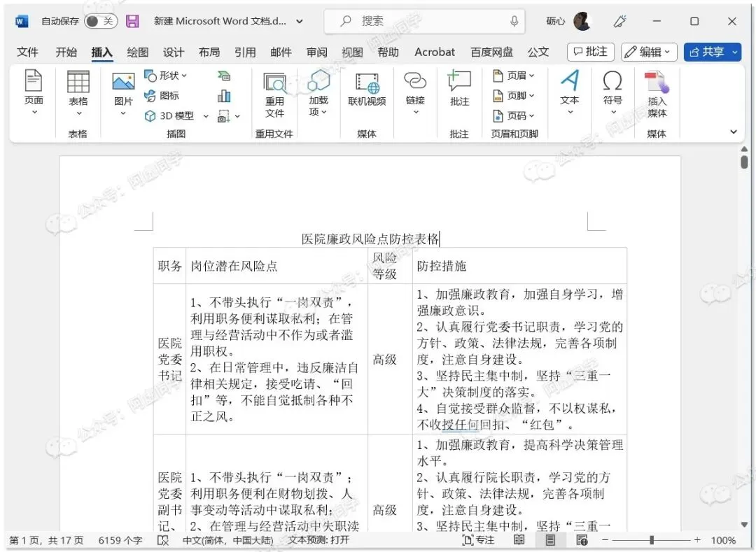756x552 pixels.
Task: Insert a 批注 comment from the ribbon
Action: click(459, 87)
